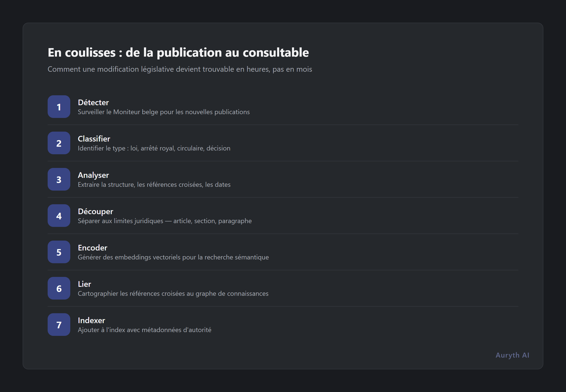Image resolution: width=566 pixels, height=392 pixels.
Task: Click the numbered badge 6 for Lier
Action: (x=59, y=288)
